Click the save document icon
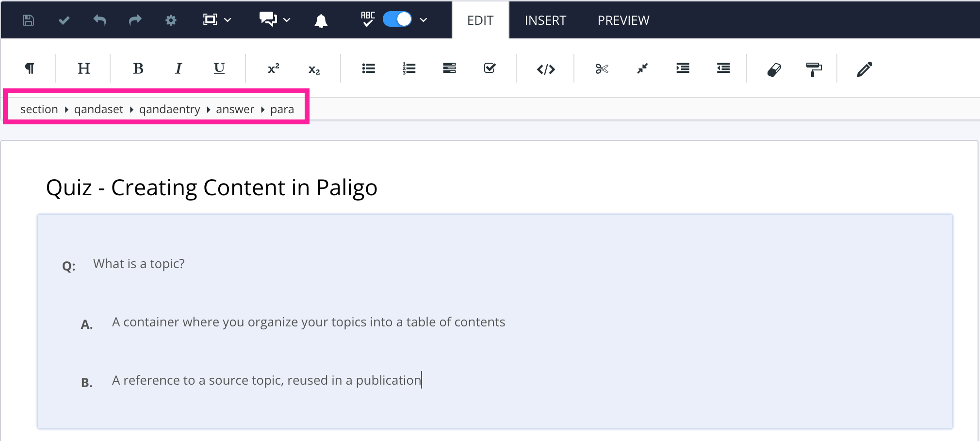 pos(28,20)
